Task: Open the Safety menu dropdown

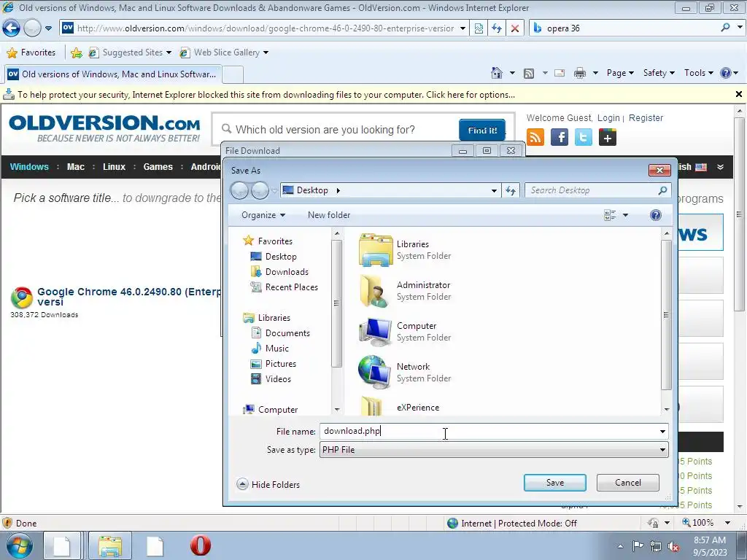Action: [659, 73]
